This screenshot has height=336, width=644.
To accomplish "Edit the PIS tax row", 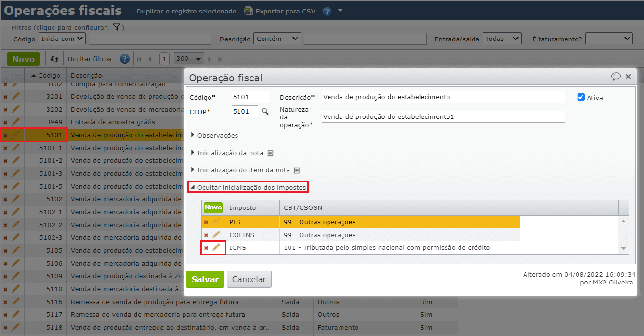I will click(x=216, y=222).
